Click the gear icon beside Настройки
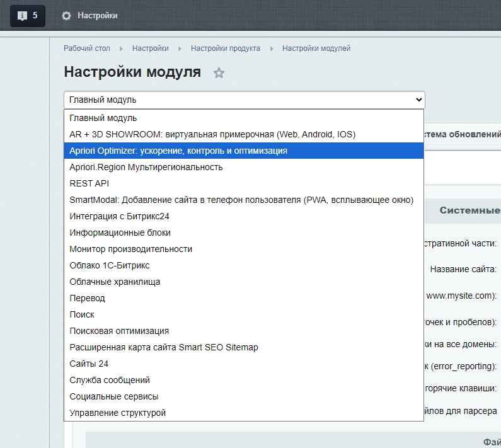The width and height of the screenshot is (501, 448). 67,16
